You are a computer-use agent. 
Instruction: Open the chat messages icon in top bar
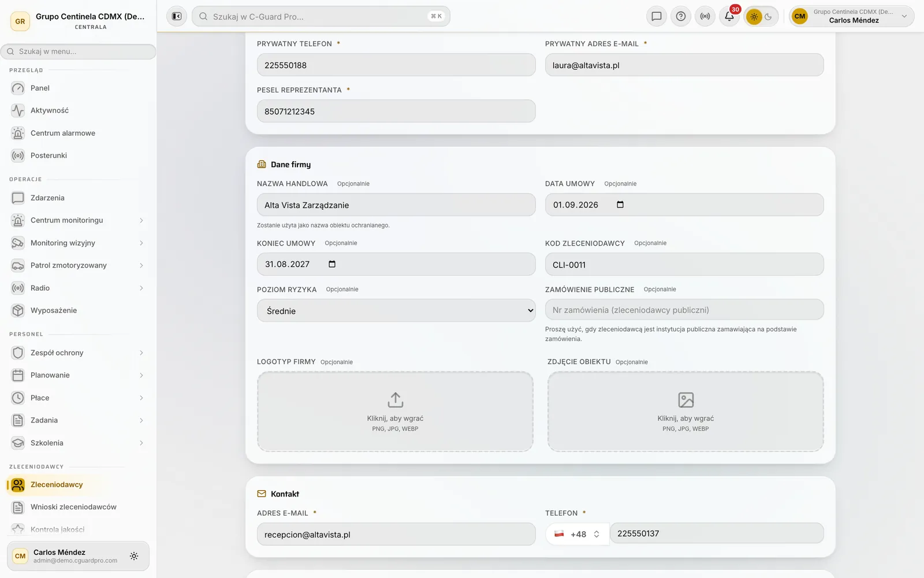[x=656, y=16]
